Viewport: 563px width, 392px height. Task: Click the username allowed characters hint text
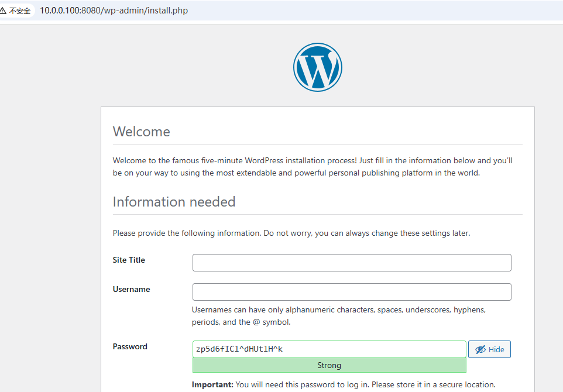338,315
